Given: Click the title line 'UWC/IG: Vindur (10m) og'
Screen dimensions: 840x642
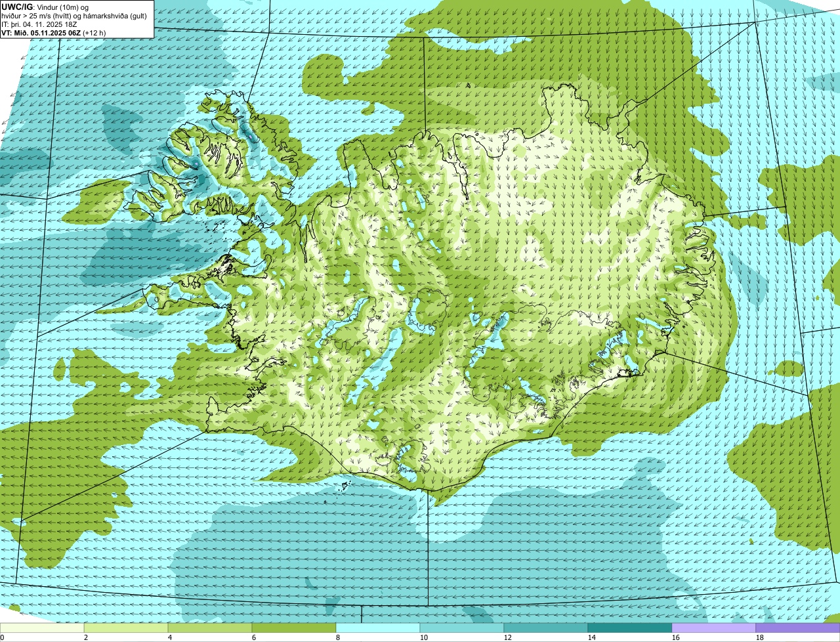Looking at the screenshot, I should pyautogui.click(x=45, y=7).
